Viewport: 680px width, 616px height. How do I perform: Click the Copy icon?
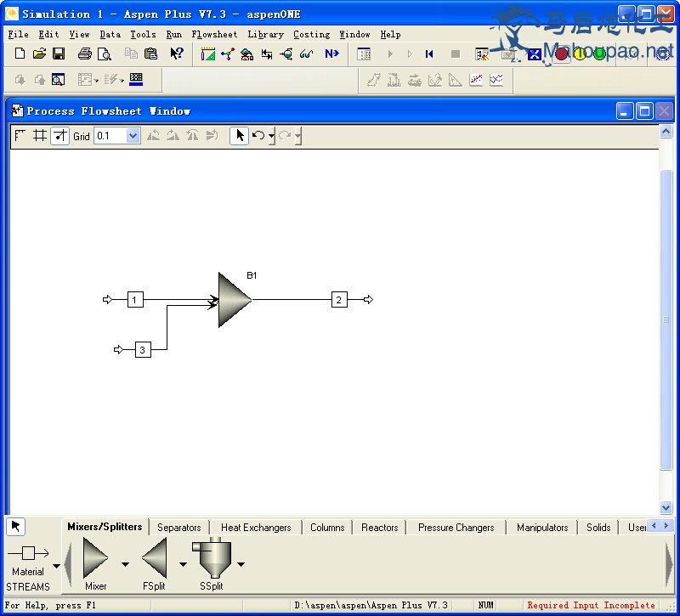click(x=131, y=54)
